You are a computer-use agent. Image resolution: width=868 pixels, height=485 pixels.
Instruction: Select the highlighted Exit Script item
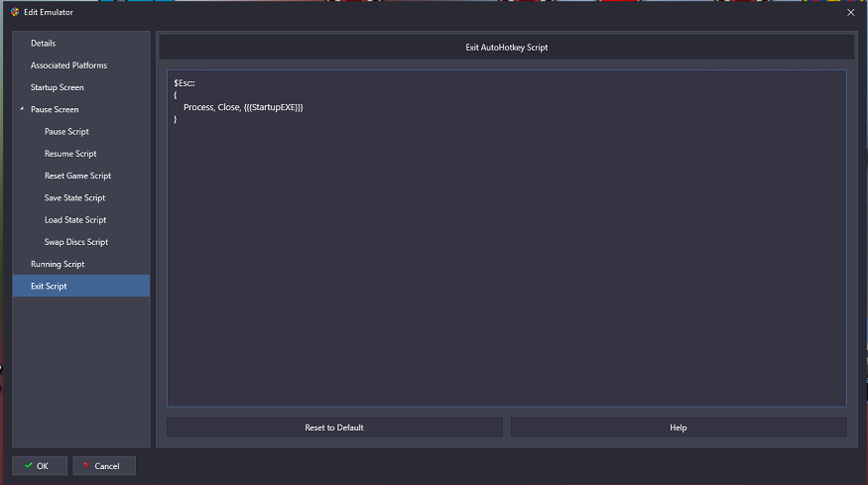80,286
